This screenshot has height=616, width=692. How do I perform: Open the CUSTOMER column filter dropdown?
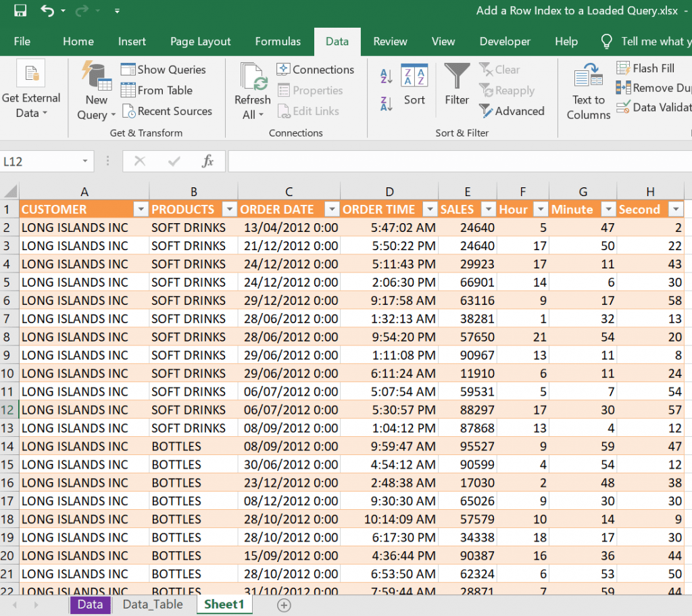pyautogui.click(x=140, y=209)
